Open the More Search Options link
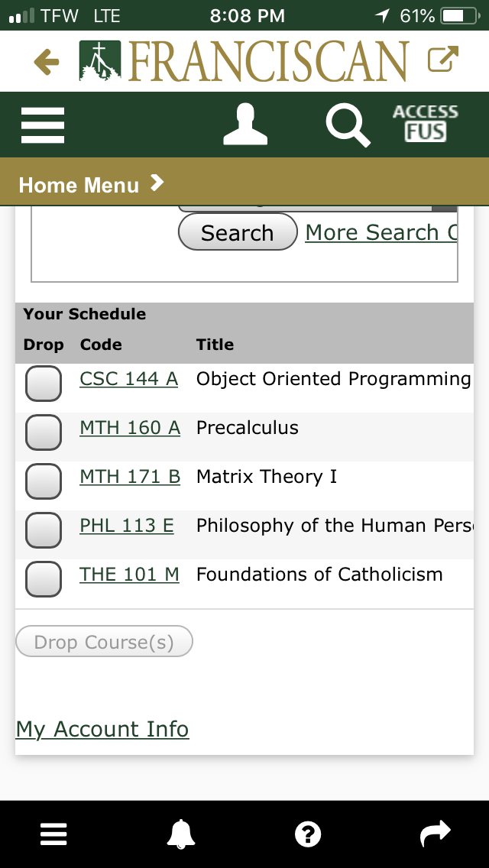The width and height of the screenshot is (489, 868). pos(381,232)
